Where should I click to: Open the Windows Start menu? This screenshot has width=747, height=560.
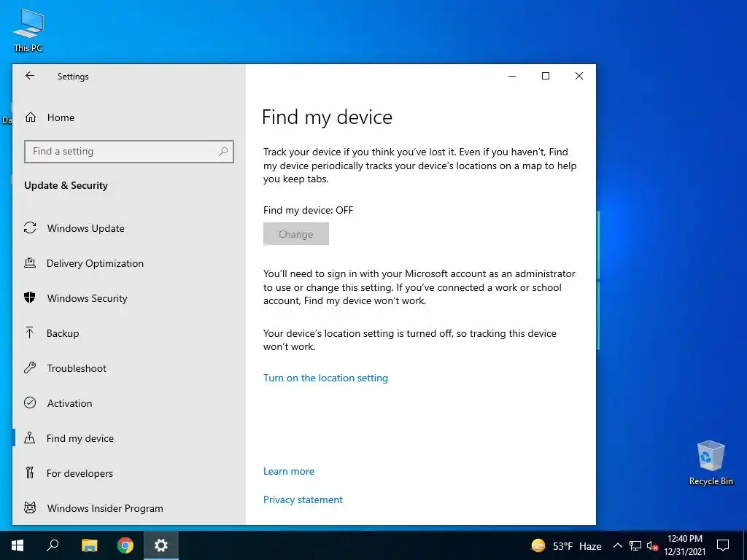(x=18, y=545)
